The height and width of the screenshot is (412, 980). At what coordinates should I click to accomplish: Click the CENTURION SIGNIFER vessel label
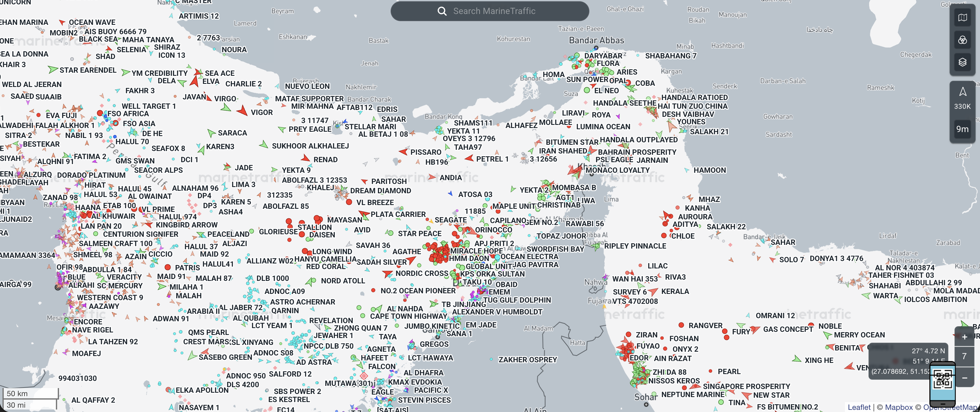pyautogui.click(x=140, y=234)
